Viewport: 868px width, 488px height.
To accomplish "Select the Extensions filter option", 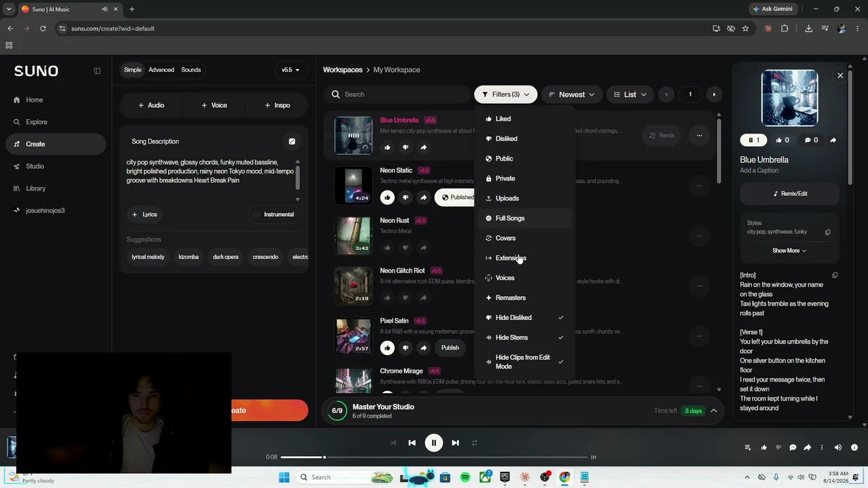I will point(525,258).
